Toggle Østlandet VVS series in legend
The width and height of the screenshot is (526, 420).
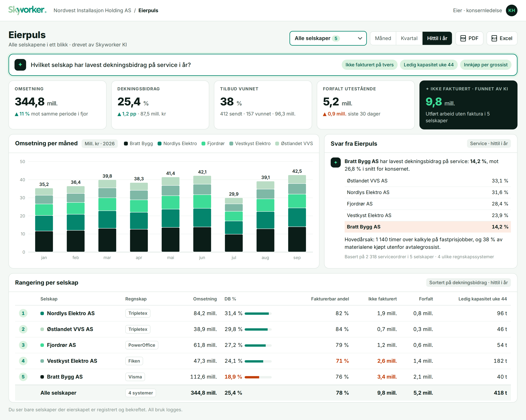[x=294, y=144]
